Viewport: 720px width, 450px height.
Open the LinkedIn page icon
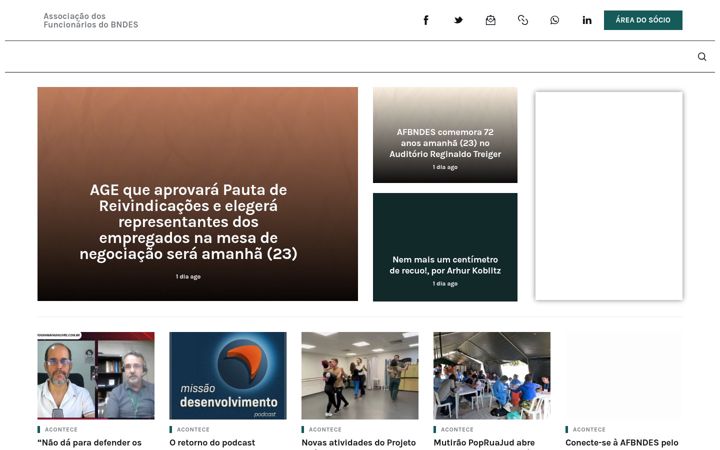pyautogui.click(x=587, y=20)
